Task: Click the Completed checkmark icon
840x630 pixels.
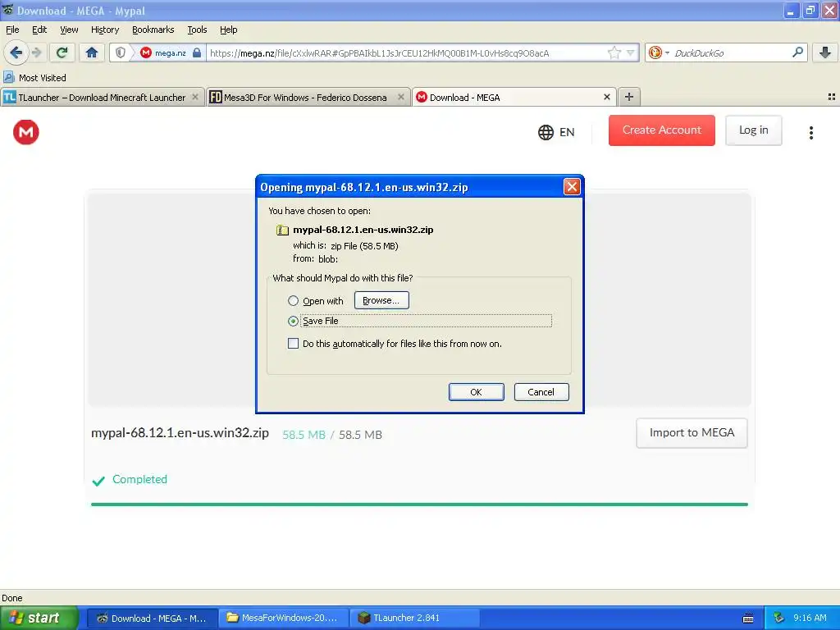Action: [98, 481]
